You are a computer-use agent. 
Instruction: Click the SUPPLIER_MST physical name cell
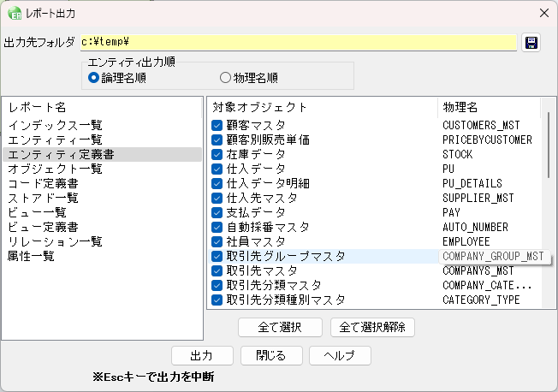[478, 198]
